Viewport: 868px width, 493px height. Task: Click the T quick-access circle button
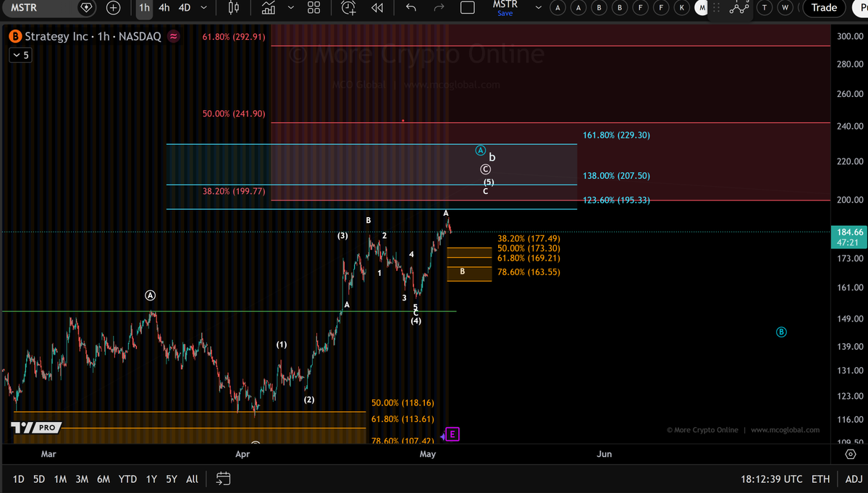(x=764, y=8)
